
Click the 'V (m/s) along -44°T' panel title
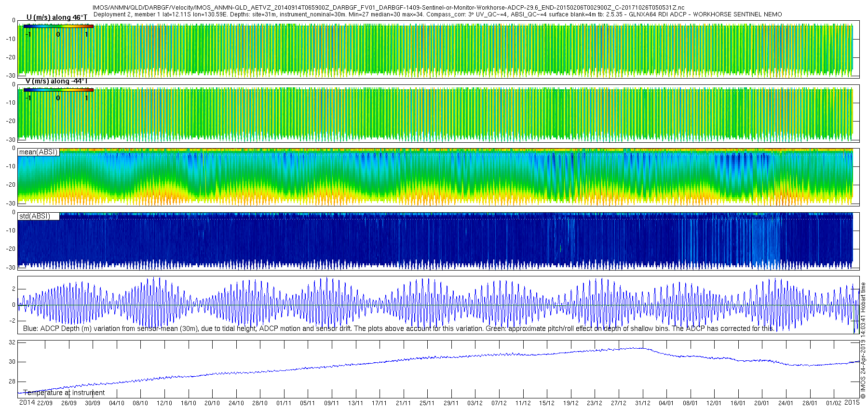[56, 81]
